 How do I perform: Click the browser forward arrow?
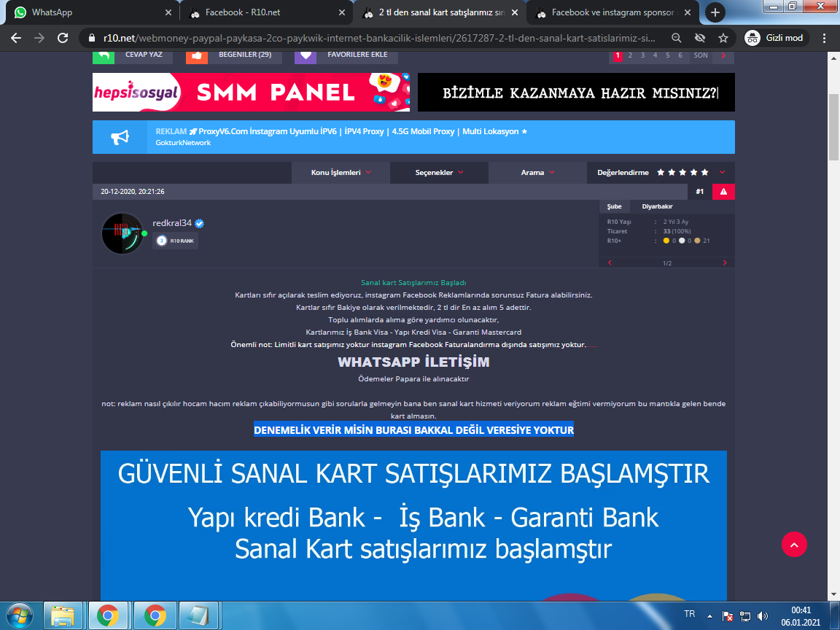click(x=39, y=37)
